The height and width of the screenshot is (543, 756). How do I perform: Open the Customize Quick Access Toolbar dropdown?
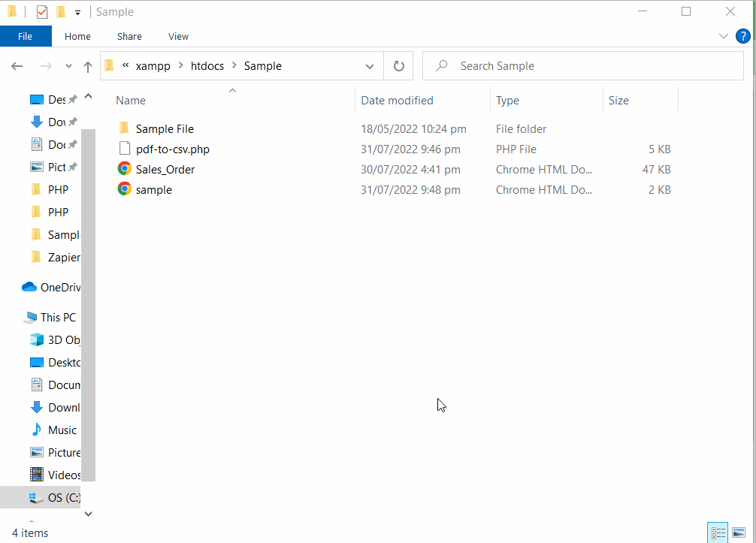(x=77, y=13)
